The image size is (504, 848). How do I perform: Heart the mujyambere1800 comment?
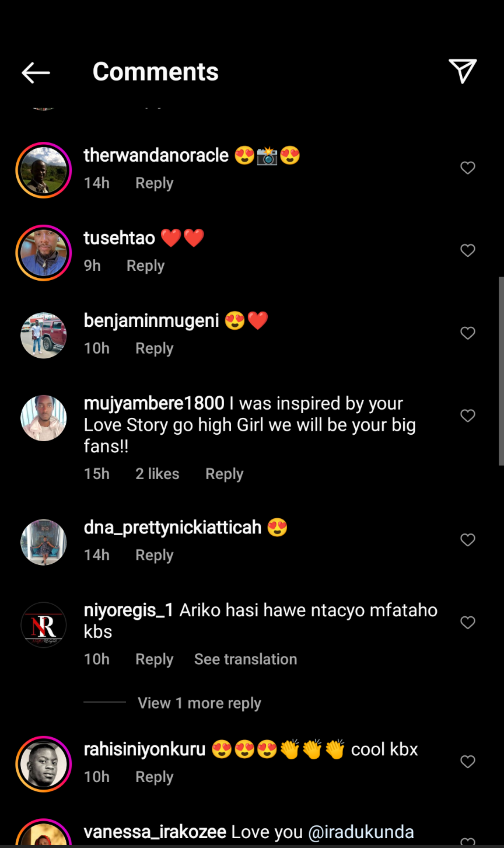468,416
